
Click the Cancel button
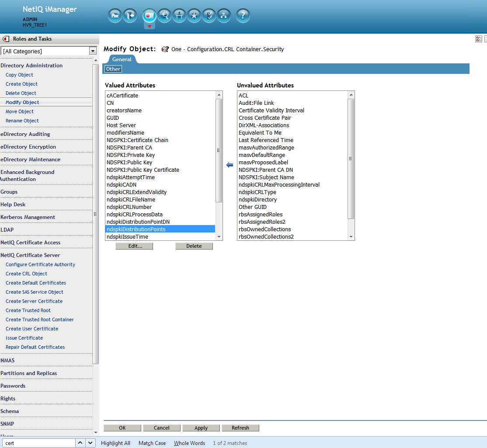coord(162,428)
